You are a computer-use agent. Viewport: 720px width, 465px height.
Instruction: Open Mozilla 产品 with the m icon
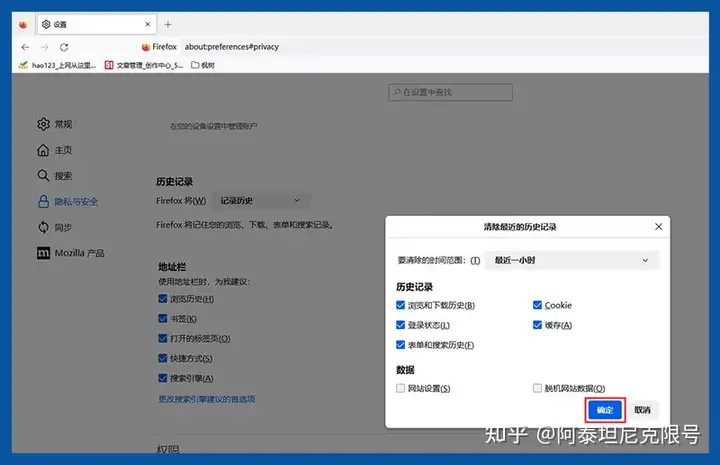43,253
